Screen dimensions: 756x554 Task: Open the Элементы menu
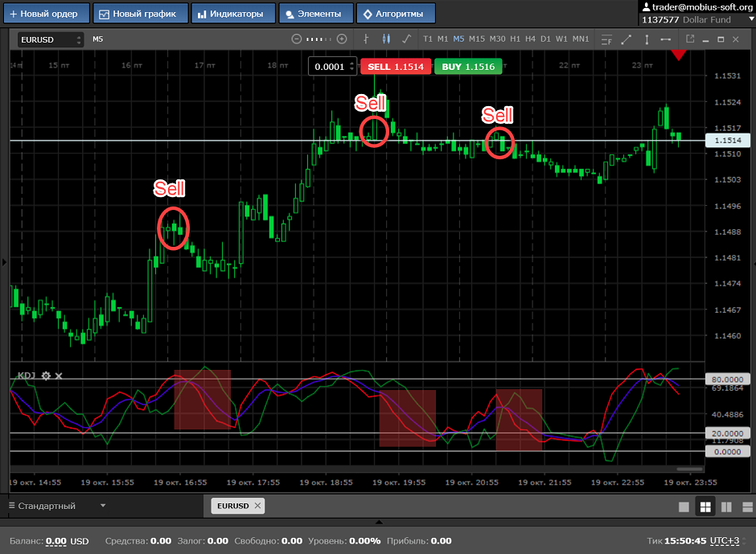pos(316,14)
